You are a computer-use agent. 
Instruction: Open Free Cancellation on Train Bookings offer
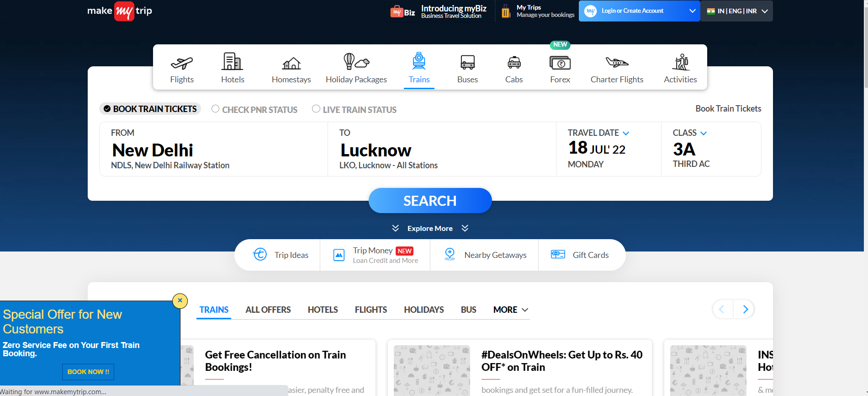275,361
